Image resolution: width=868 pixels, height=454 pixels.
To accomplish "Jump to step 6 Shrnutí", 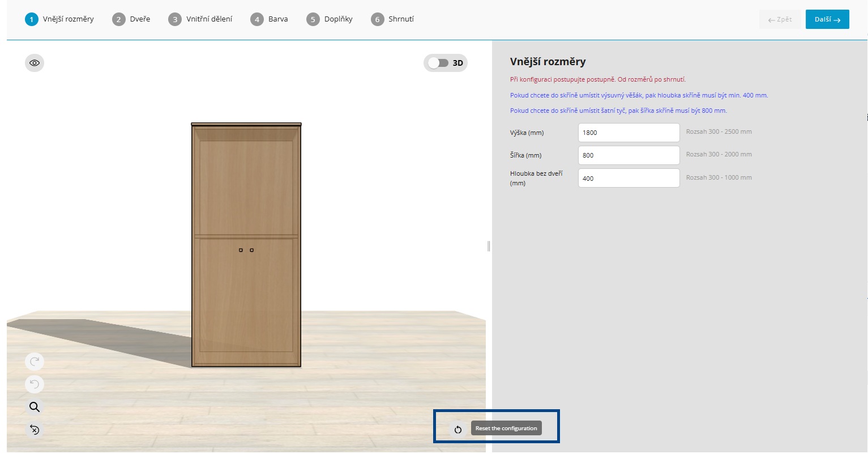I will click(x=392, y=19).
